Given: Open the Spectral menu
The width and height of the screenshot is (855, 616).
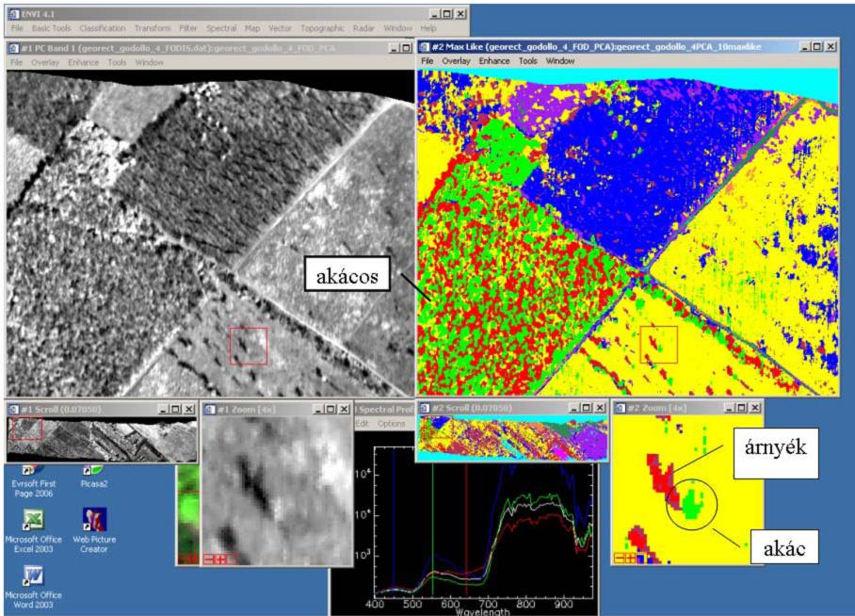Looking at the screenshot, I should coord(221,28).
